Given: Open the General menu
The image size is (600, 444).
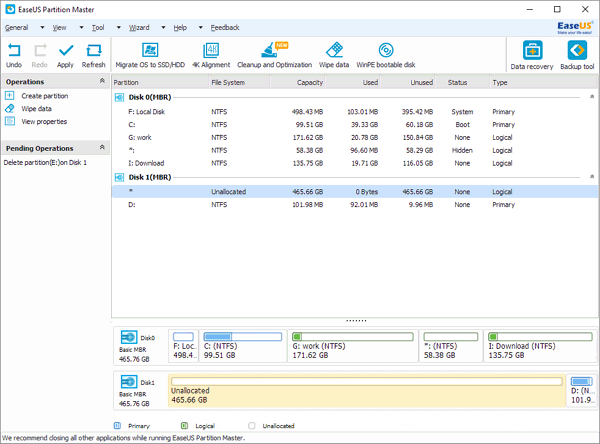Looking at the screenshot, I should 16,28.
